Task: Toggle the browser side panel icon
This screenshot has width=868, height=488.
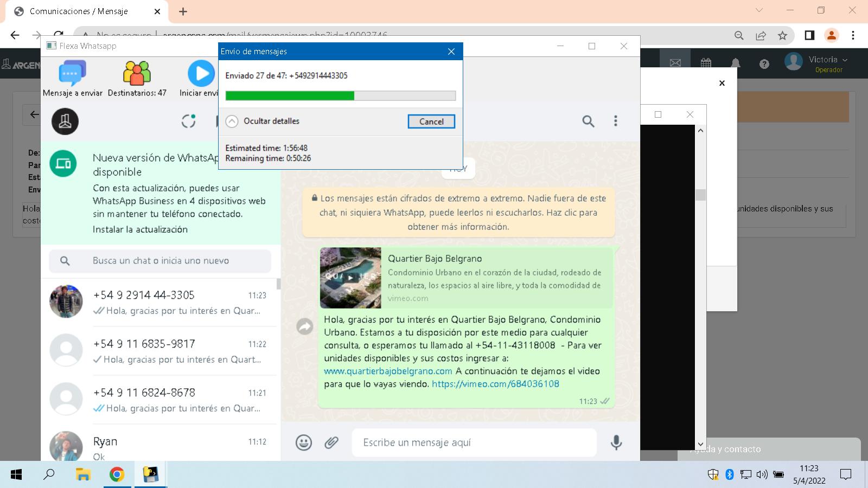Action: pos(809,35)
